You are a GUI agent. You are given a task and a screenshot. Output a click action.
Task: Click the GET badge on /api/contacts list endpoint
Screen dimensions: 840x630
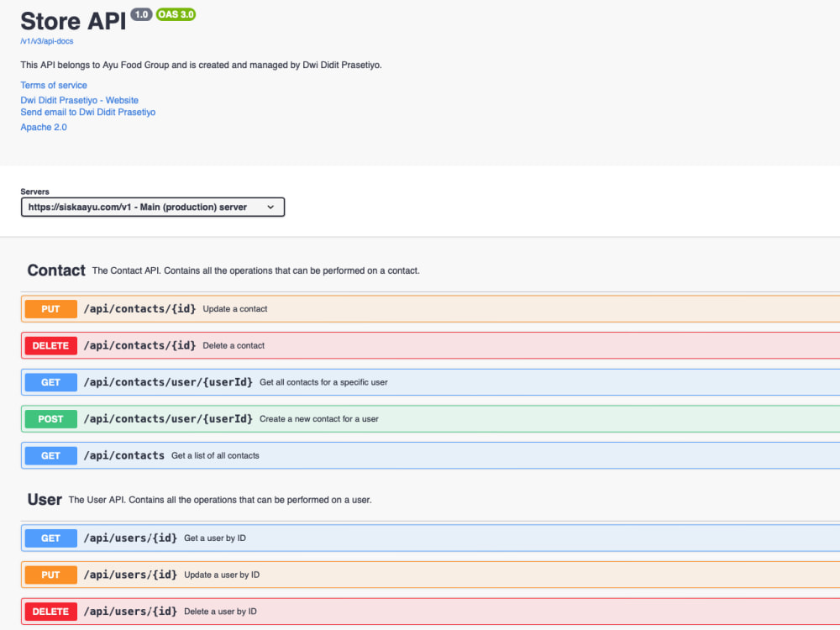(50, 455)
